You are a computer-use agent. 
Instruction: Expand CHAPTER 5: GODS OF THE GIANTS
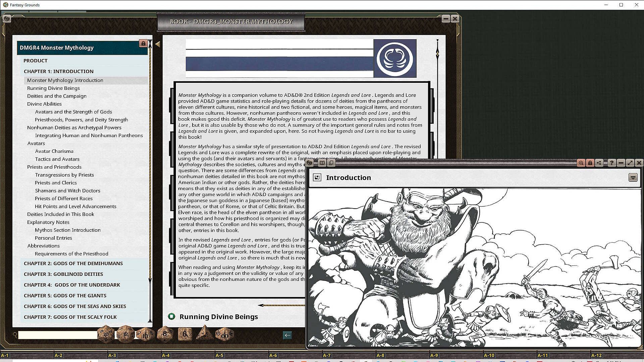click(84, 296)
